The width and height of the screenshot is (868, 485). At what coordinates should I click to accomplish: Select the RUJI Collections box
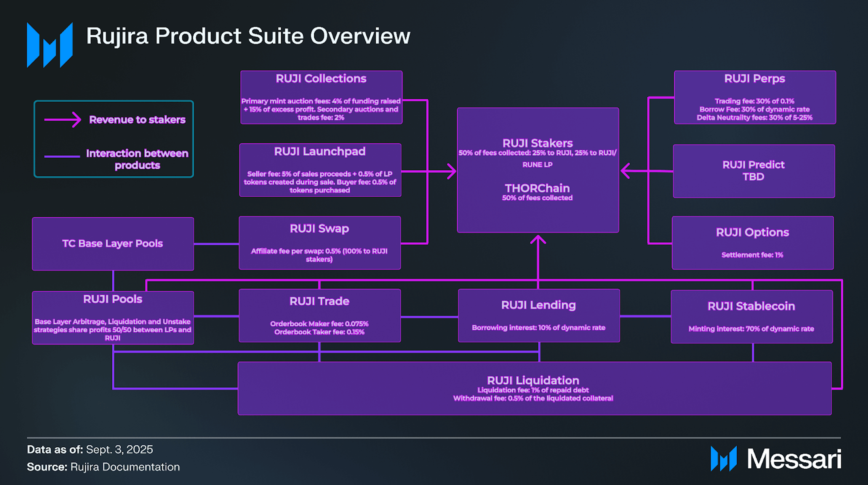point(321,97)
